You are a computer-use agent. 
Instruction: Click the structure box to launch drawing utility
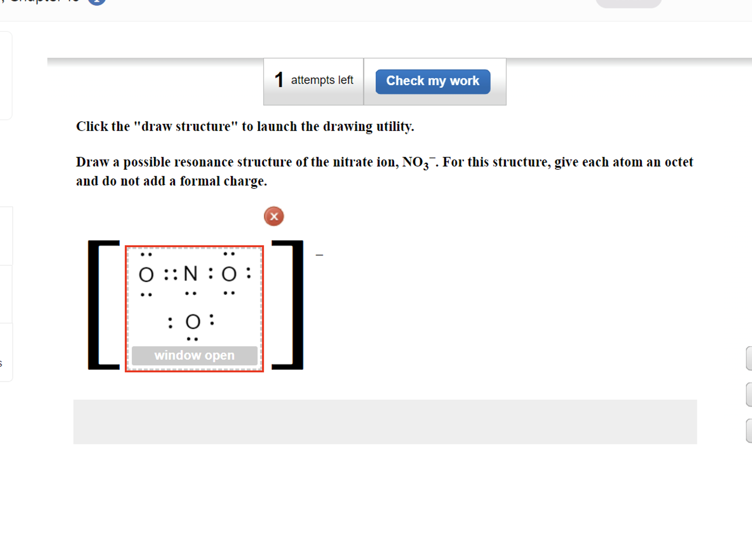pos(194,297)
